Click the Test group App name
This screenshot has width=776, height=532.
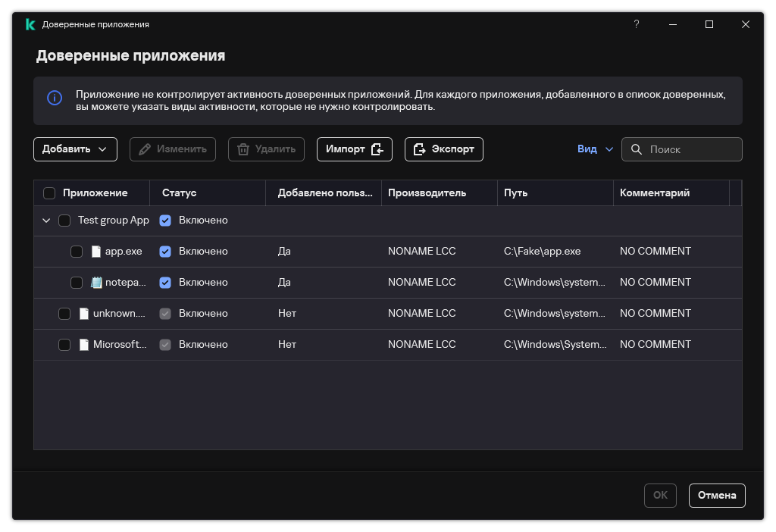[114, 221]
